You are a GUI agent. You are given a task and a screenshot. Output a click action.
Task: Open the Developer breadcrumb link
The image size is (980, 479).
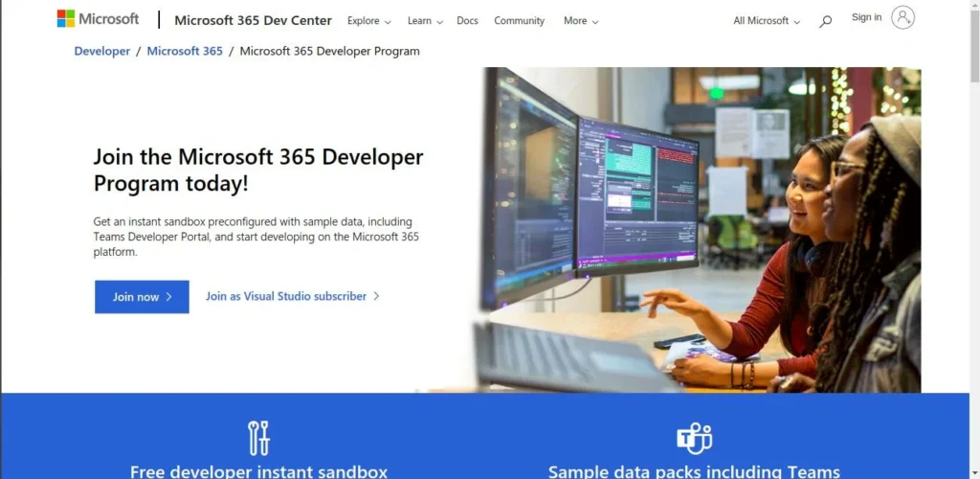tap(101, 52)
